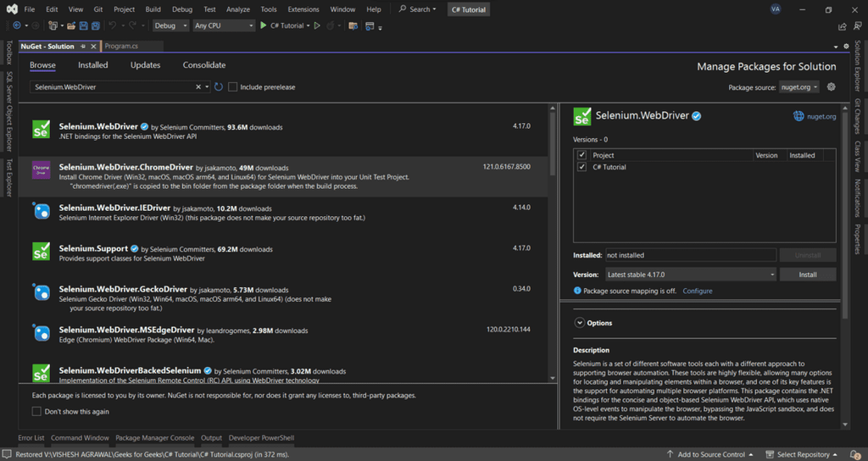Click the Visual Studio logo icon

(11, 8)
